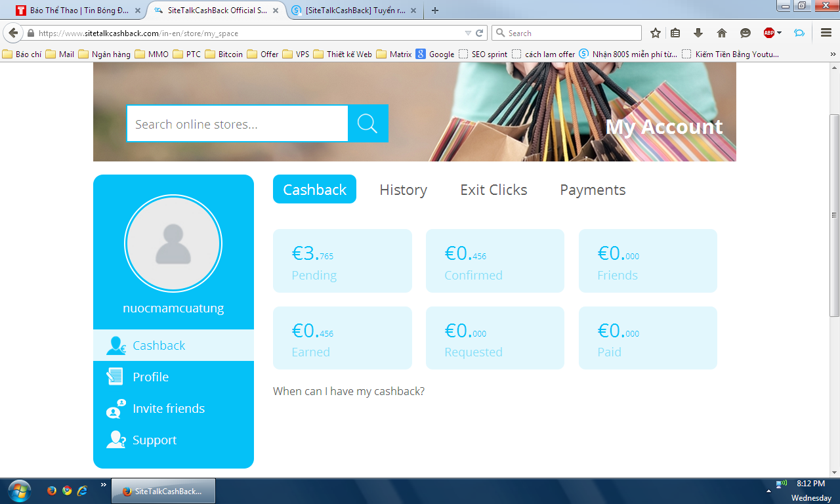Open a new tab with the plus button
The image size is (840, 504).
click(434, 10)
